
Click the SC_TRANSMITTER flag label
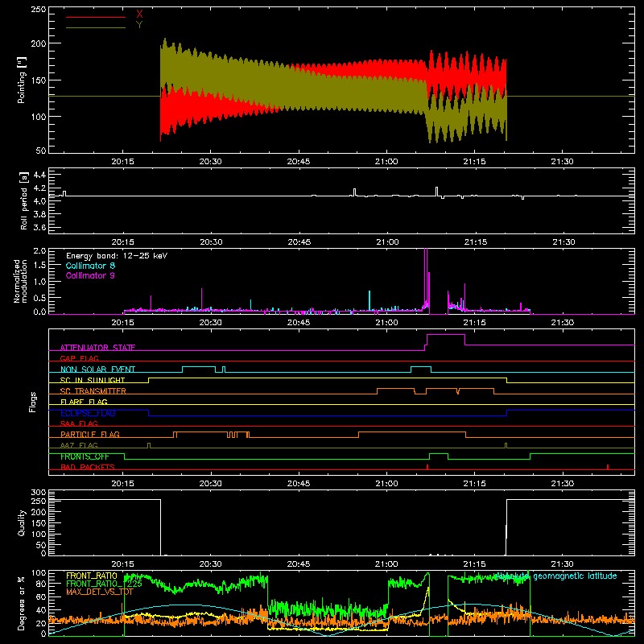click(93, 391)
